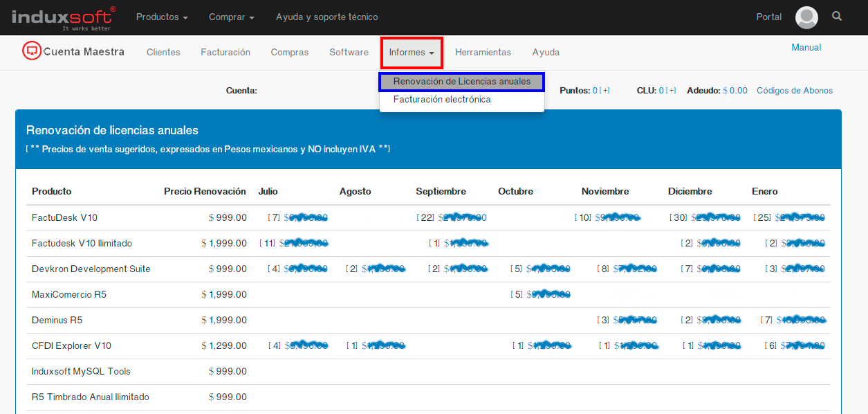Click the Enero column header
Screen dimensions: 868x414
pyautogui.click(x=765, y=192)
